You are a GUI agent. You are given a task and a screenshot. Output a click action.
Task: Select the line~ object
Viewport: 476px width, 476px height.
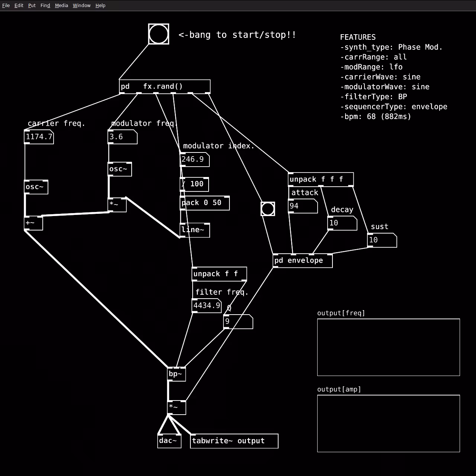click(195, 230)
